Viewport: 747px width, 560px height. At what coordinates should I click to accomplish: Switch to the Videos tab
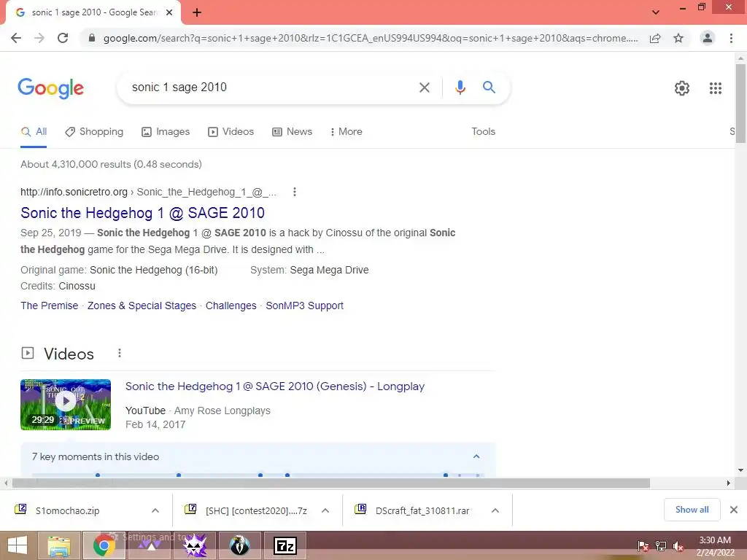click(x=231, y=132)
